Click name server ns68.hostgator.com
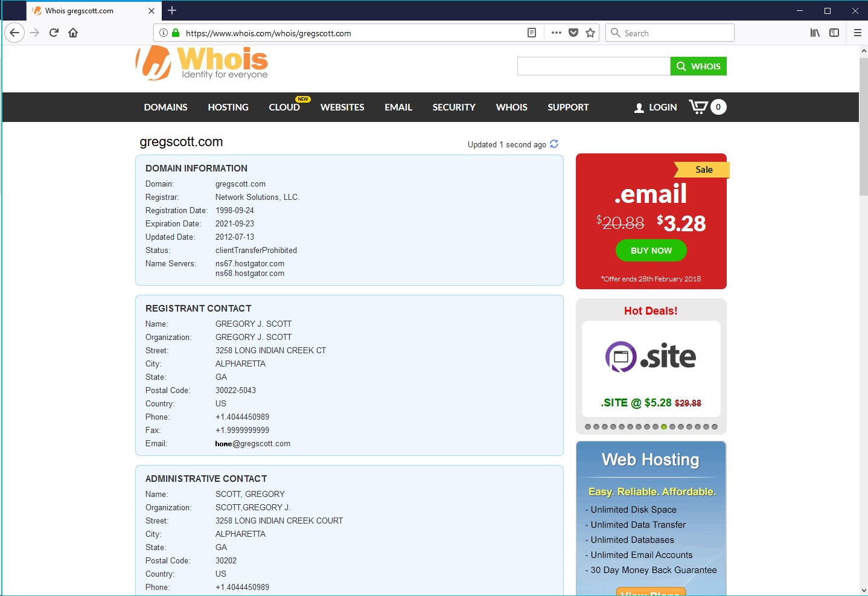This screenshot has height=596, width=868. (250, 273)
